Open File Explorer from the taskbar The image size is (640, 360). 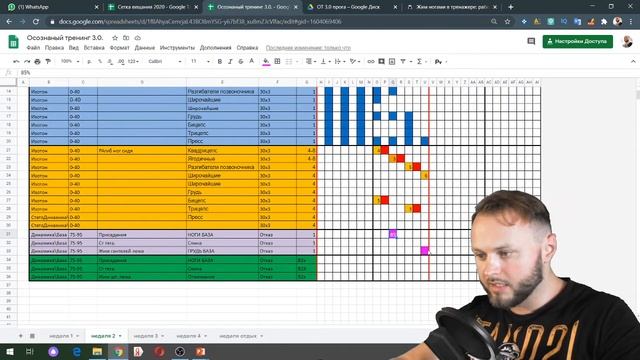point(97,351)
